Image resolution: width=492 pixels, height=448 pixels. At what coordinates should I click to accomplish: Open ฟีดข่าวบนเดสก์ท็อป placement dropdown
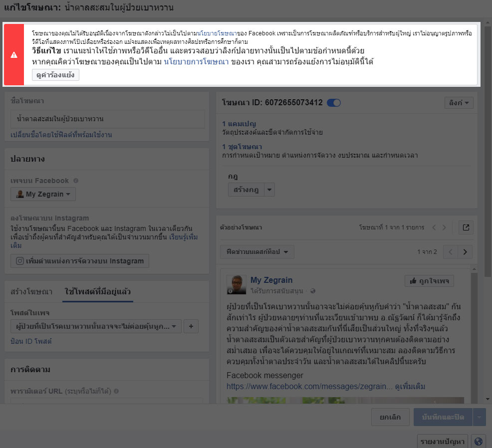tap(257, 252)
